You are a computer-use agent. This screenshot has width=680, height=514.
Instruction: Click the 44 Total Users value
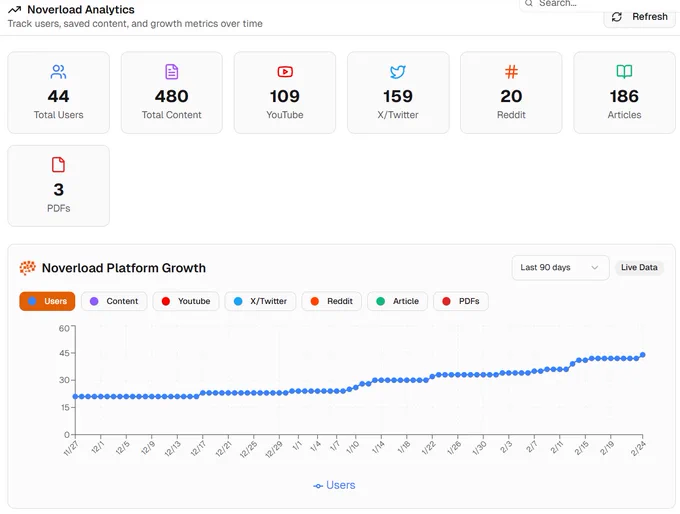point(59,96)
